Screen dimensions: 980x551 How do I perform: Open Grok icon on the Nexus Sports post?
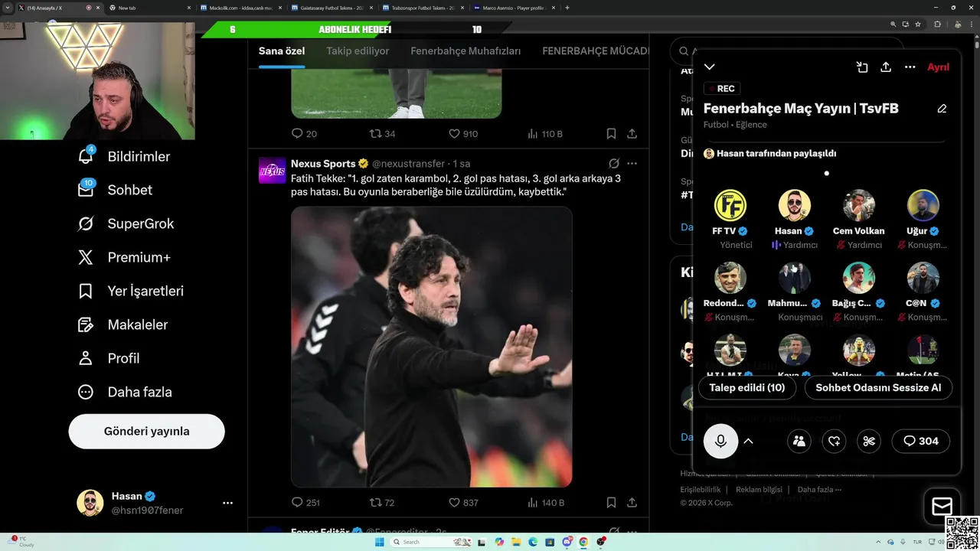tap(613, 164)
